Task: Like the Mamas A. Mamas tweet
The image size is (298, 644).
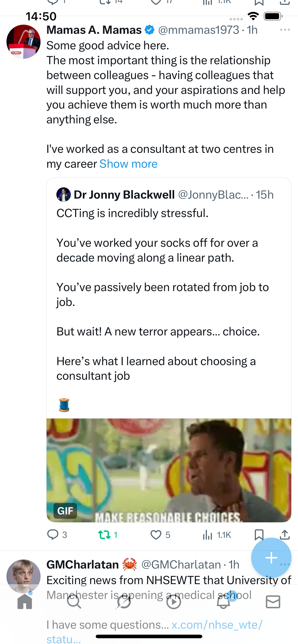Action: [156, 535]
